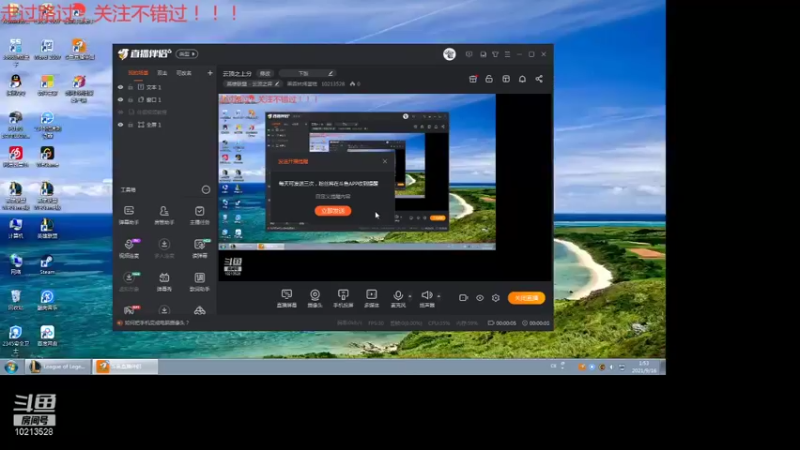Switch to the second scene tab
This screenshot has height=450, width=800.
click(x=162, y=73)
